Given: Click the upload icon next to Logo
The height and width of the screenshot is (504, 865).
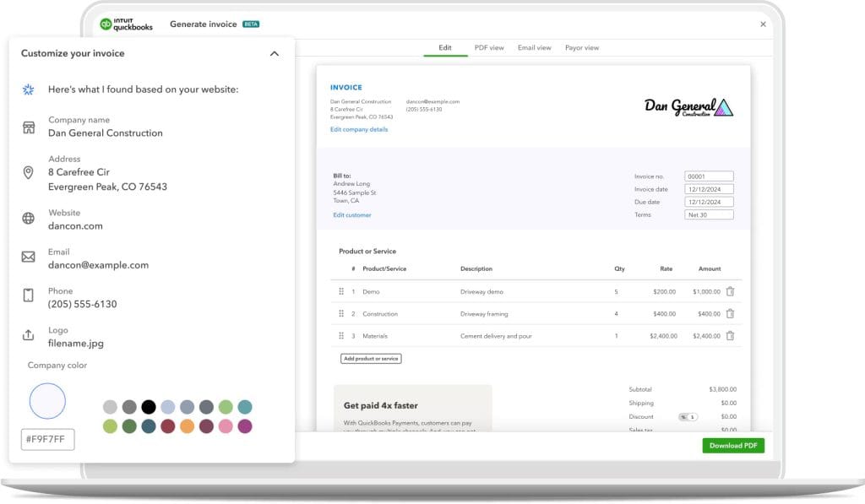Looking at the screenshot, I should point(28,336).
